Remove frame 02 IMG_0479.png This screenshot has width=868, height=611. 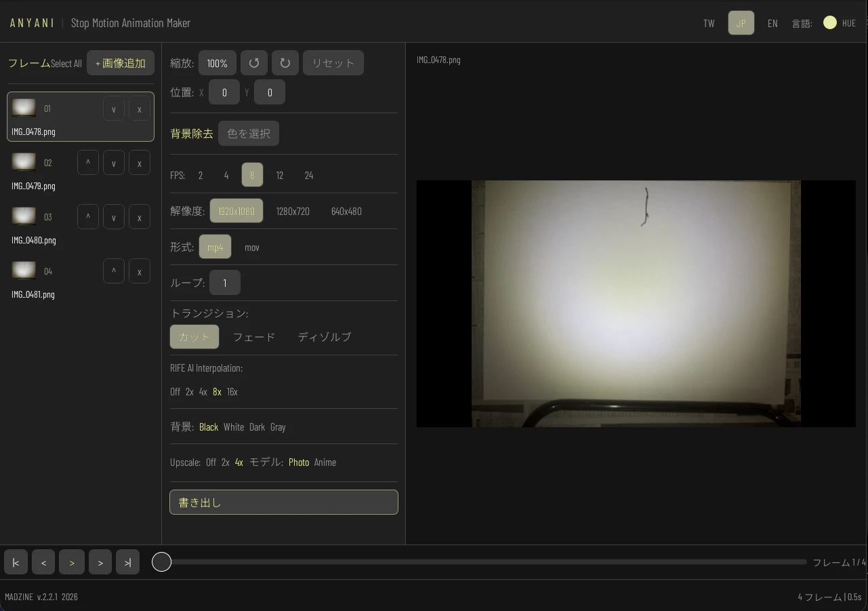(140, 163)
